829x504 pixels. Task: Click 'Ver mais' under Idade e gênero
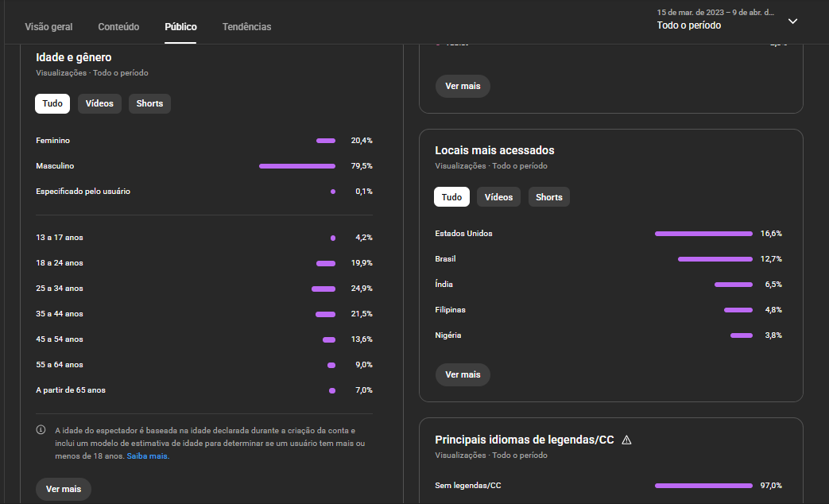[64, 489]
